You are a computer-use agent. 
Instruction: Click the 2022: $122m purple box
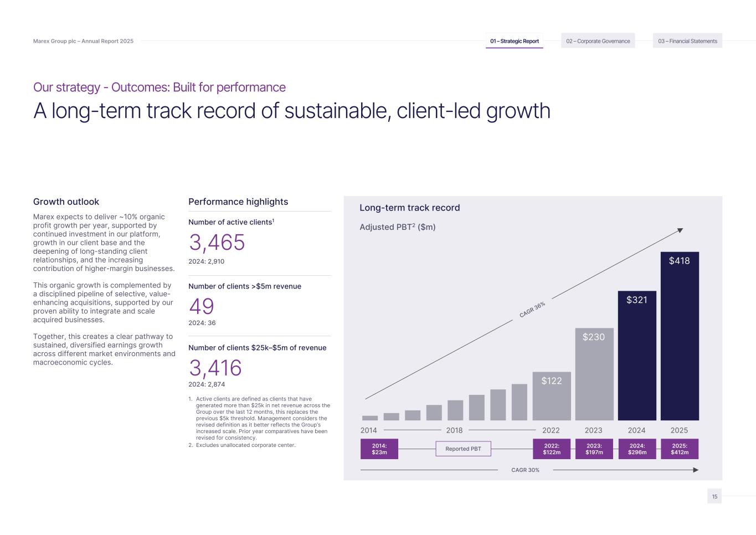(551, 449)
